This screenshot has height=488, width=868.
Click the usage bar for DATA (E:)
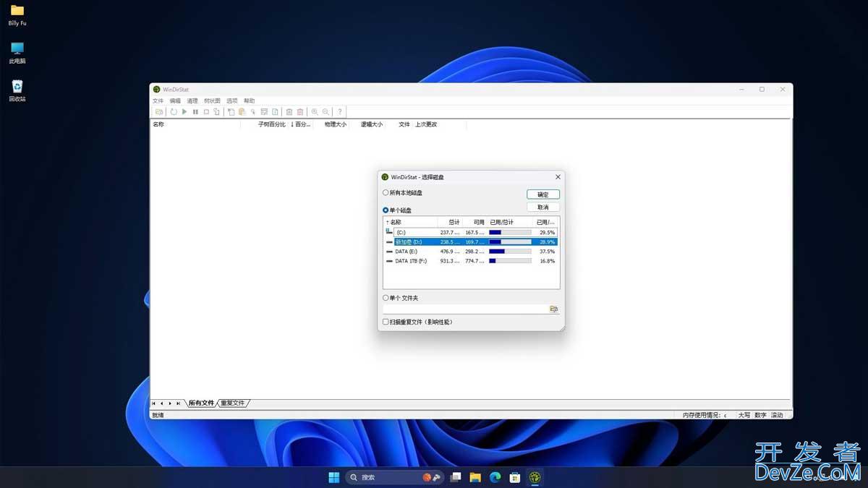tap(510, 252)
